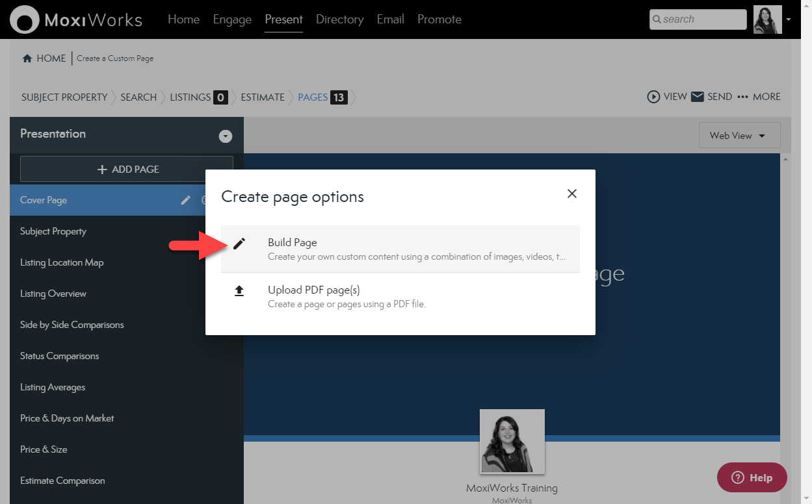
Task: Choose the Build Page option
Action: coord(400,249)
